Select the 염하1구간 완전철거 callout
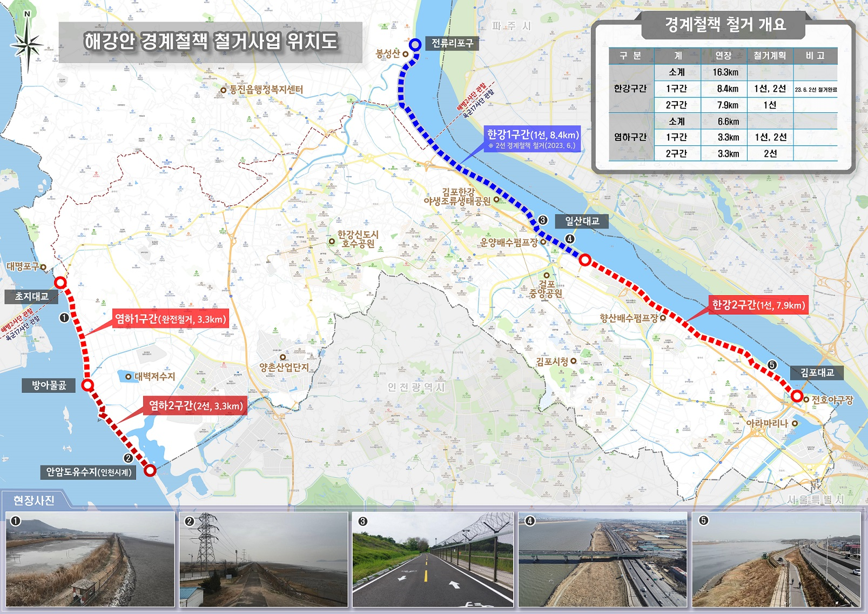 [170, 319]
